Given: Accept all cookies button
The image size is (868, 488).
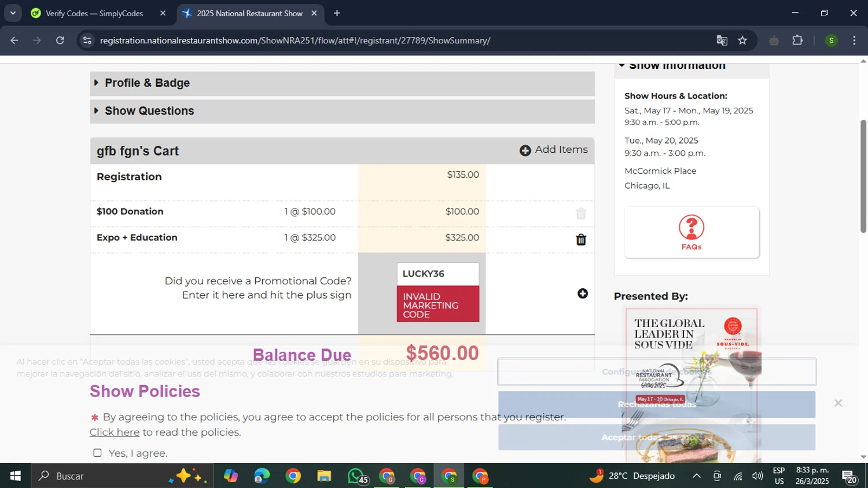Looking at the screenshot, I should click(x=657, y=437).
